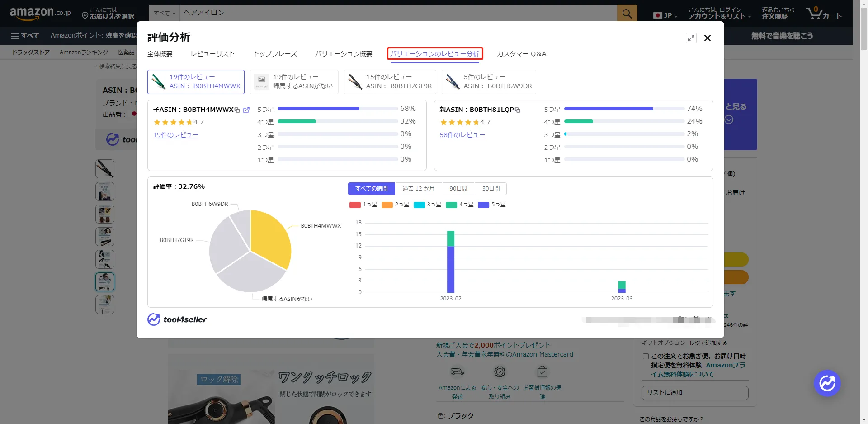The image size is (868, 424).
Task: Click the tool4seller floating round button
Action: pyautogui.click(x=827, y=383)
